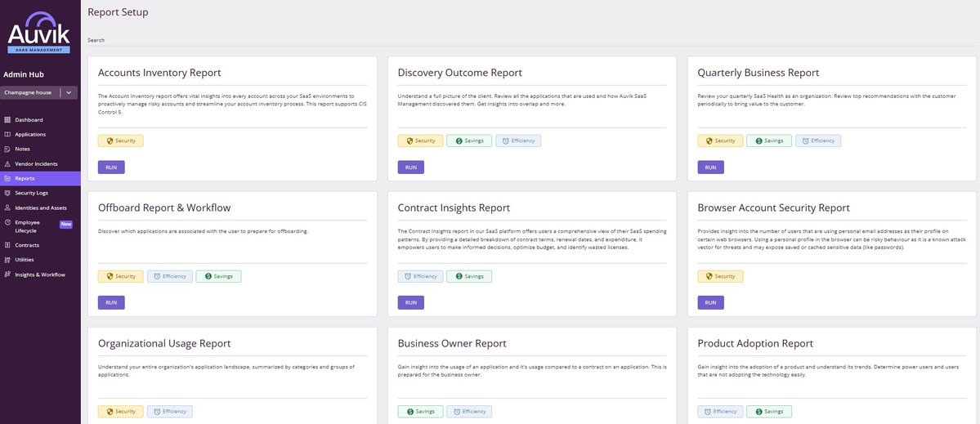Viewport: 980px width, 424px height.
Task: Open the Employee Lifecycle menu item
Action: click(27, 226)
